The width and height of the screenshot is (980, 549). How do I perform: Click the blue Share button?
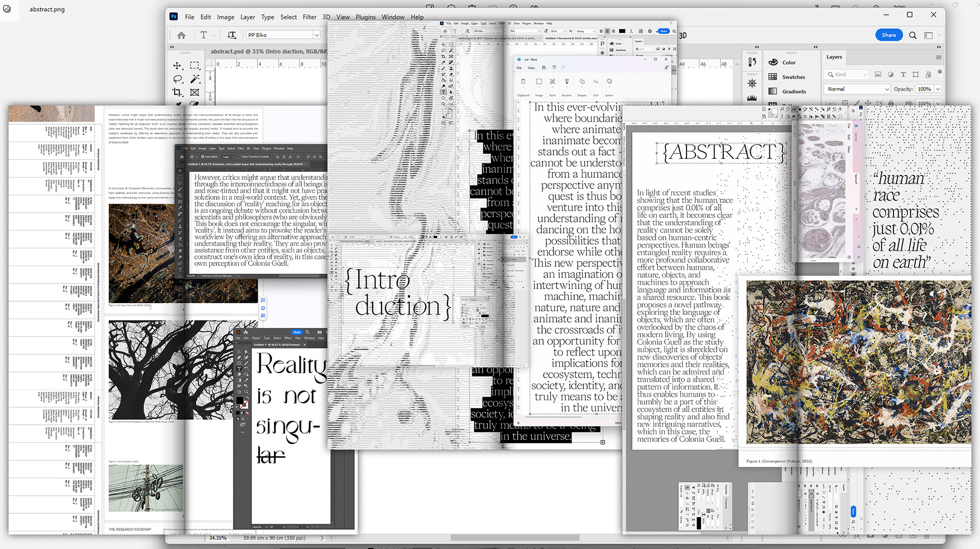click(888, 35)
